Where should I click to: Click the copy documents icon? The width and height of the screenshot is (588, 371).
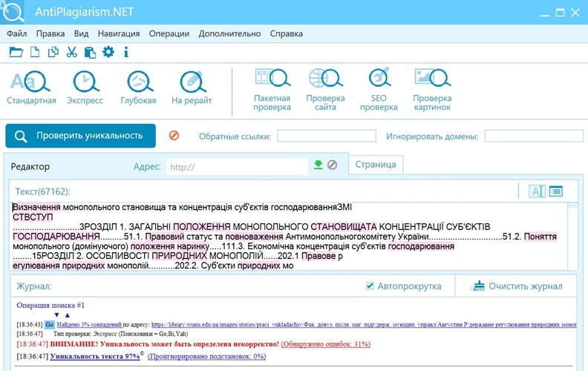pos(53,52)
